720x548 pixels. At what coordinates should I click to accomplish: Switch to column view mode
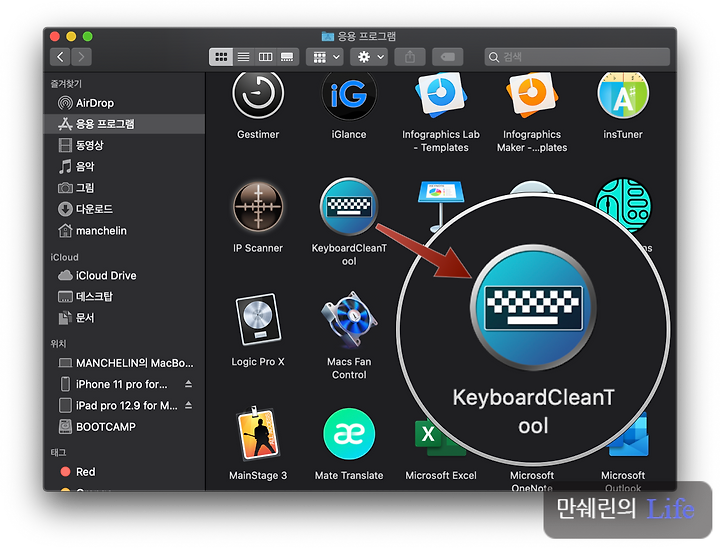(x=265, y=57)
